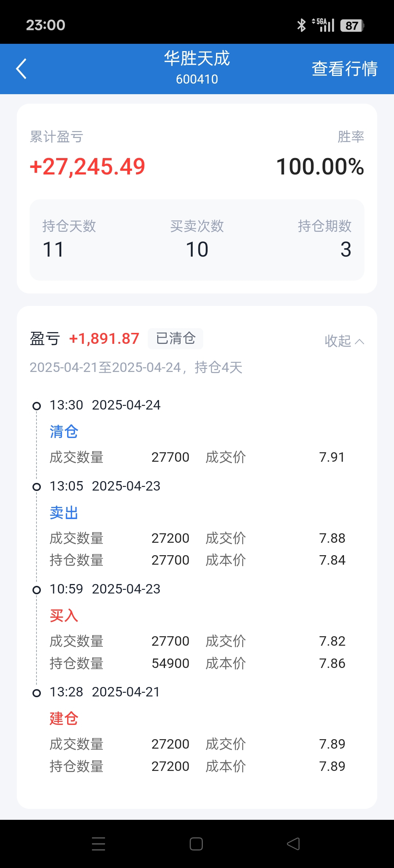Select the 13:05 2025-04-23 timeline marker
Image resolution: width=394 pixels, height=868 pixels.
(x=36, y=487)
